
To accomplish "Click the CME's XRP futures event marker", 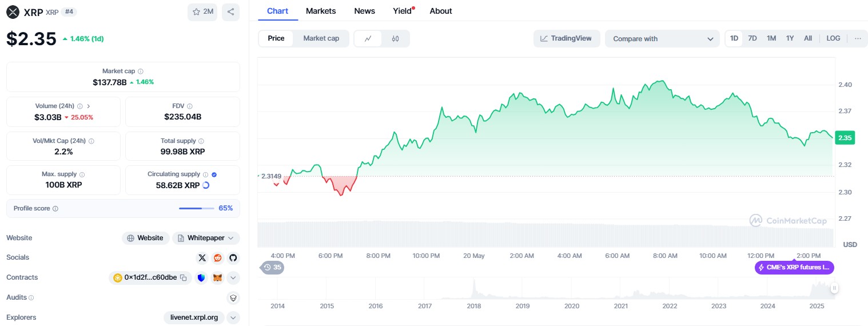I will pyautogui.click(x=794, y=267).
